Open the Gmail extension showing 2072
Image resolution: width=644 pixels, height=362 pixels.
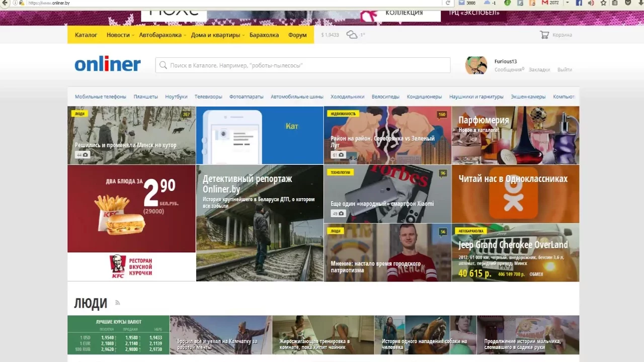point(550,3)
